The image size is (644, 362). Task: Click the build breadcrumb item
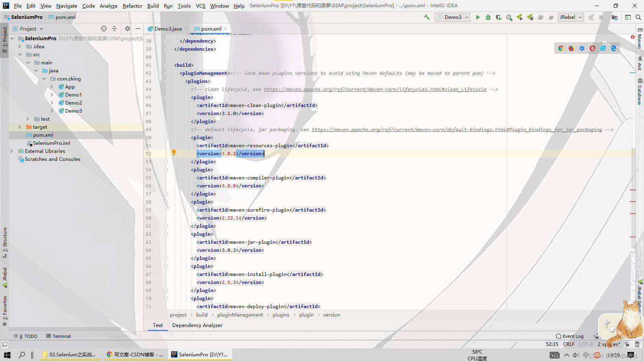[x=202, y=315]
